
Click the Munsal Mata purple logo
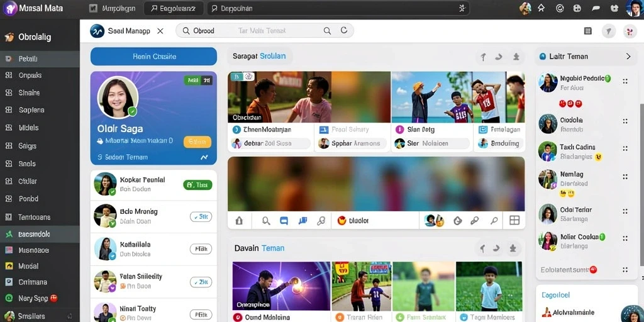click(10, 8)
